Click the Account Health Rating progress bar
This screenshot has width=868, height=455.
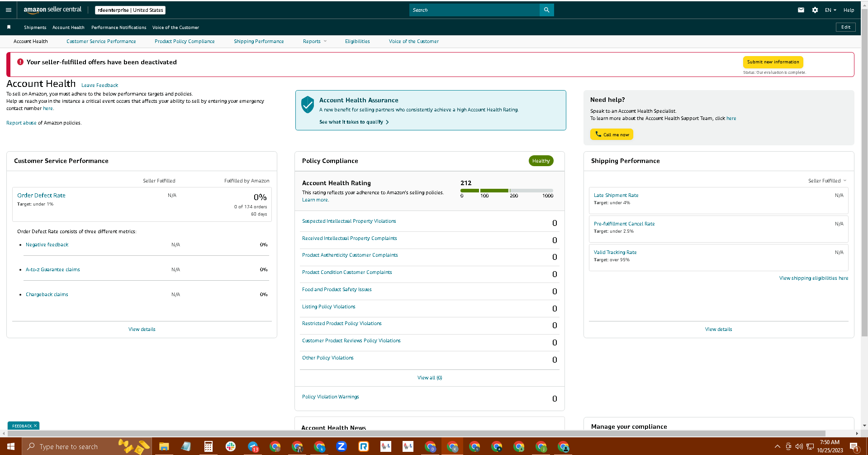(507, 191)
